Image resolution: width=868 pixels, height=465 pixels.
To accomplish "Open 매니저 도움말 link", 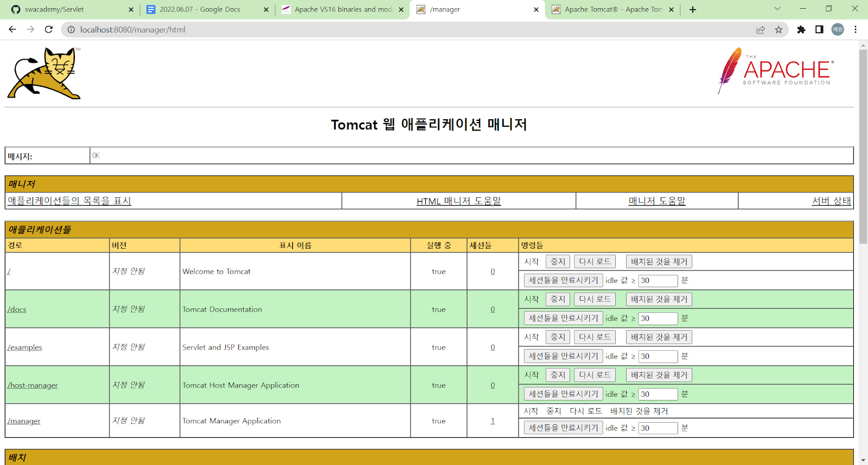I will [657, 201].
